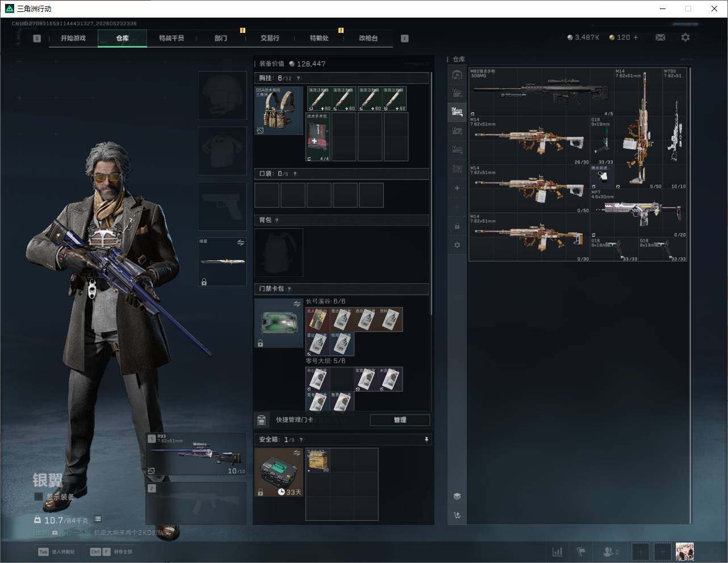This screenshot has height=563, width=728.
Task: Select the first IV stash container tab
Action: 457,93
